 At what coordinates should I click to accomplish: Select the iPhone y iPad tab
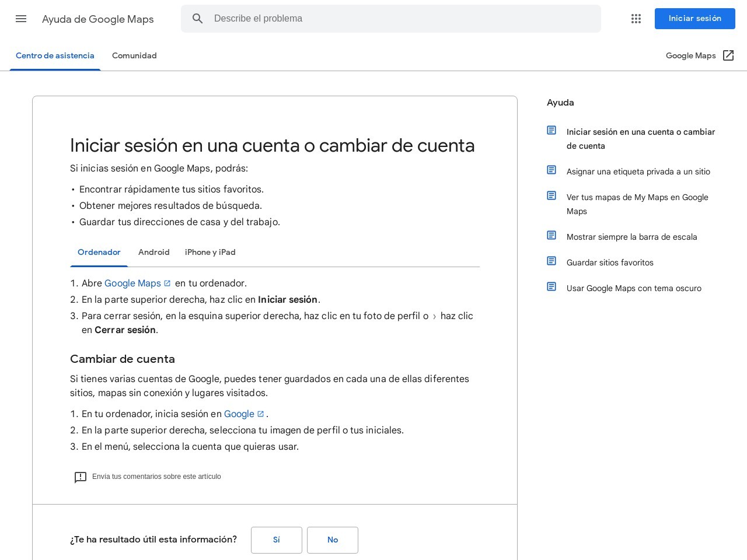[x=210, y=253]
